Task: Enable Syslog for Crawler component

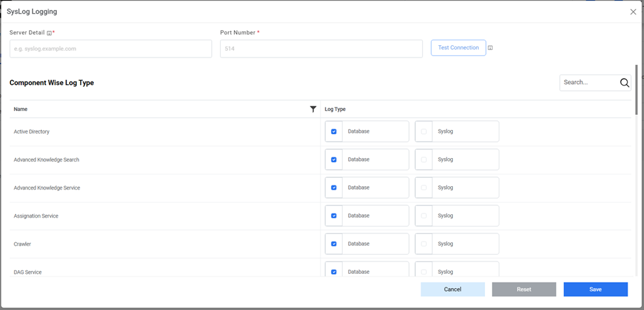Action: point(423,244)
